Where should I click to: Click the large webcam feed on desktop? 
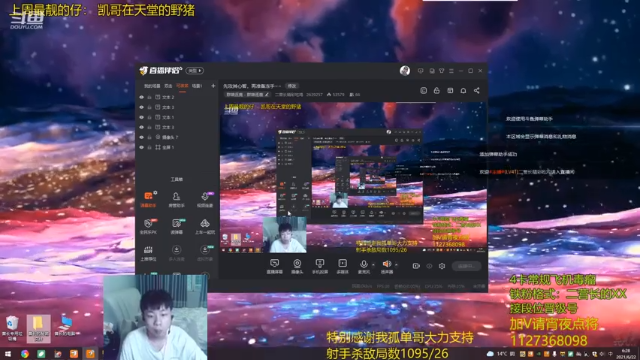[155, 317]
